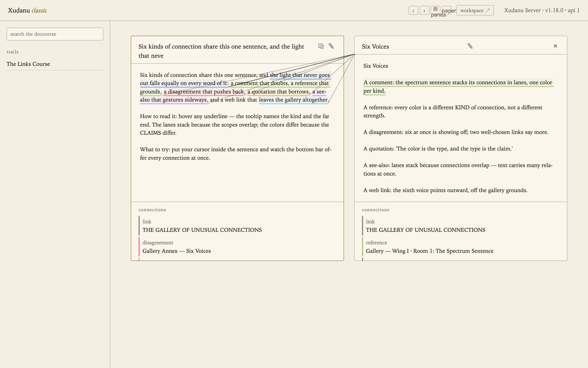Click the duplicate pane icon on Six kinds document
Screen dimensions: 588x368
(x=321, y=46)
